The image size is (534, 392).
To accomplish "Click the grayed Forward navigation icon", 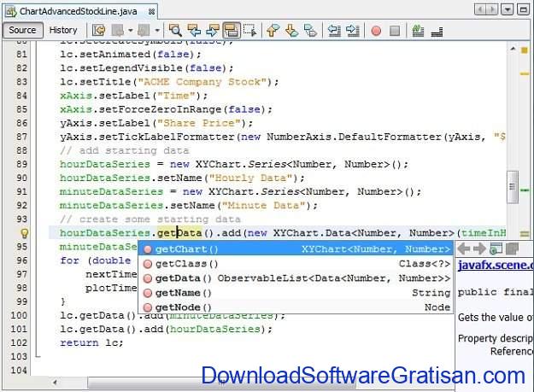I will pos(144,31).
